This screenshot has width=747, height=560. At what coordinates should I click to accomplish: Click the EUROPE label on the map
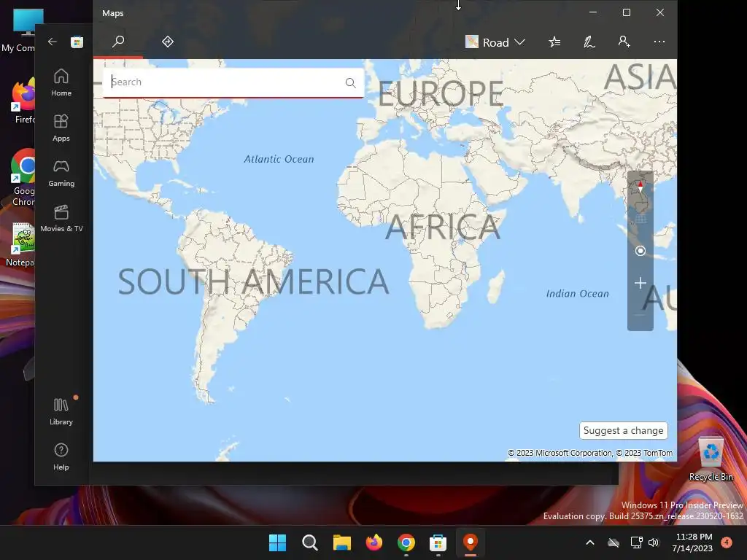pos(441,93)
